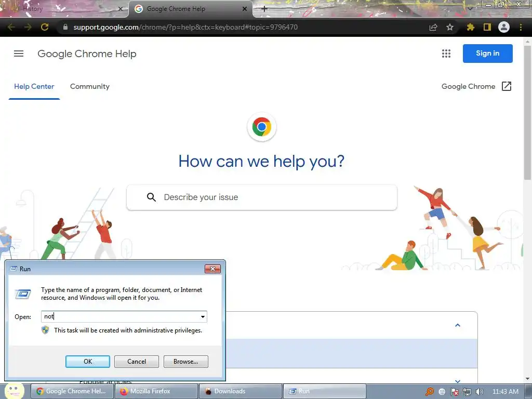
Task: Open the Start button on taskbar
Action: coord(14,391)
